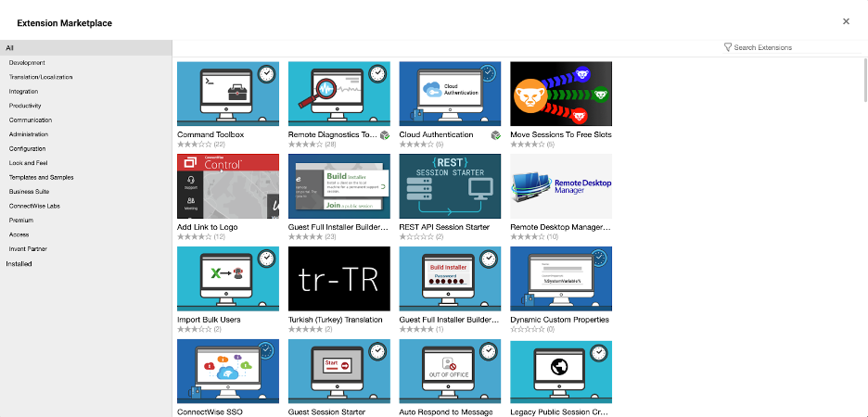Open the ConnectWise SSO thumbnail
Viewport: 868px width, 417px height.
pos(228,372)
